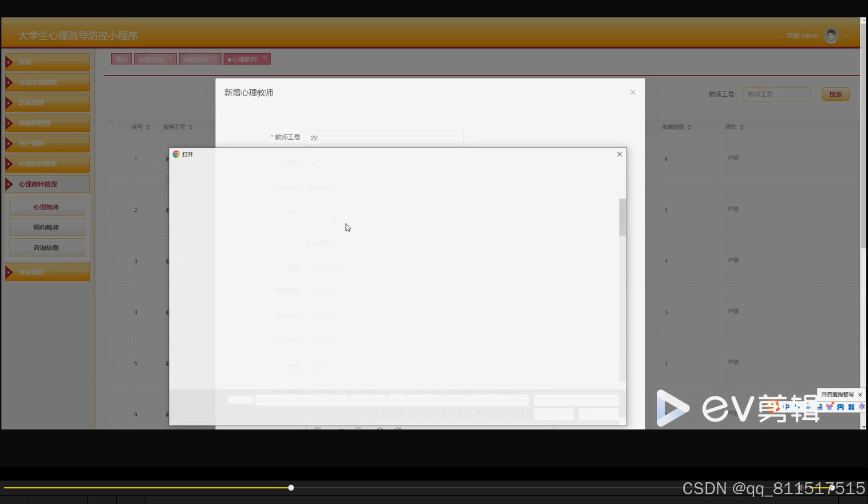The width and height of the screenshot is (868, 504).
Task: Close the 打开 file dialog
Action: tap(620, 154)
